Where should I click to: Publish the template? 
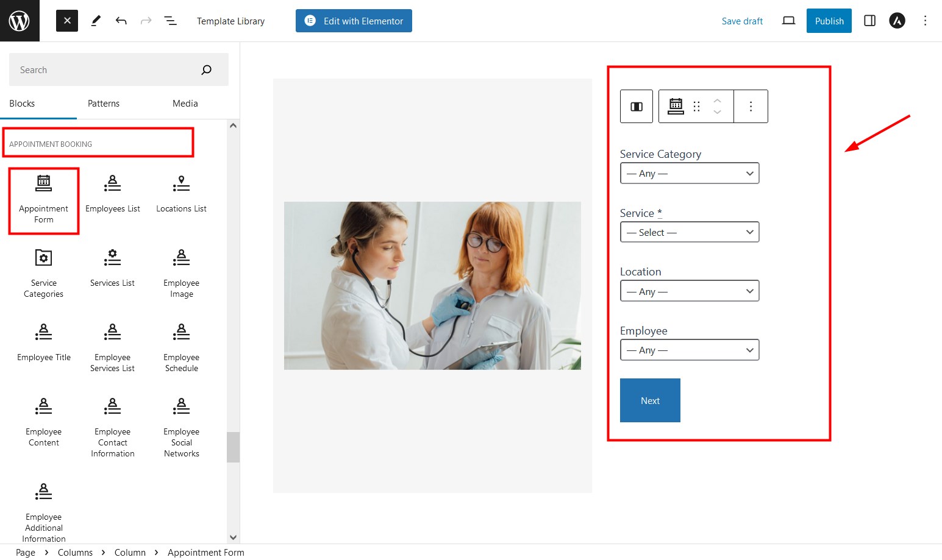tap(829, 21)
